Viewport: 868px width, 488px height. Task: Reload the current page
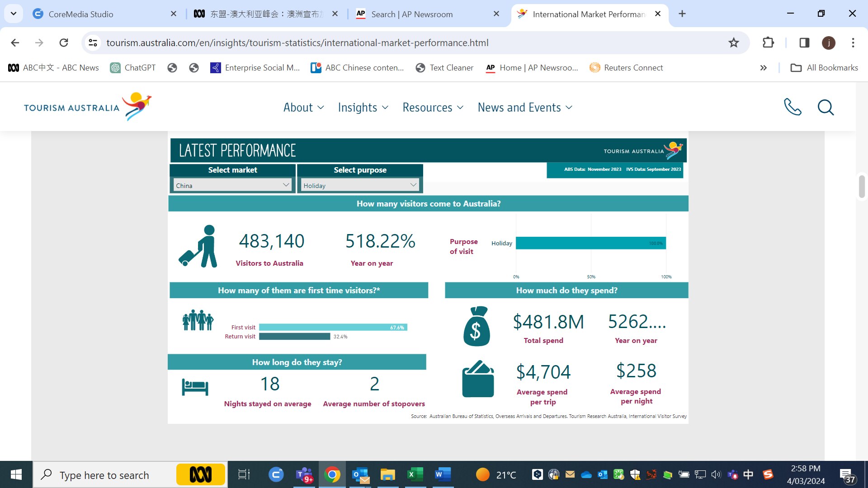64,42
